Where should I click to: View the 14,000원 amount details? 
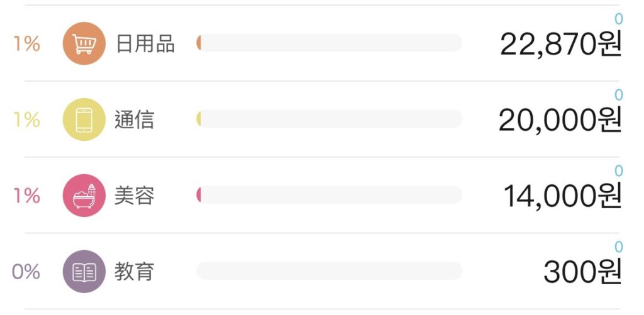pyautogui.click(x=563, y=196)
